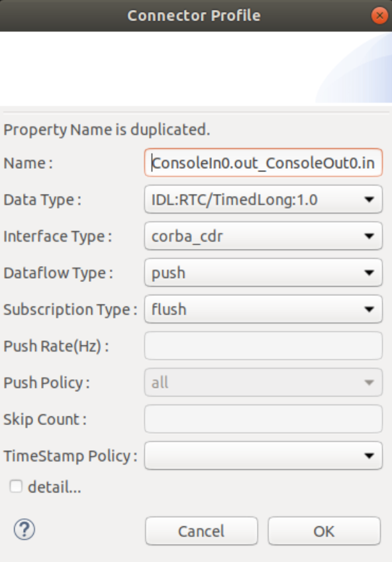Click the Interface Type arrow icon

tap(369, 236)
